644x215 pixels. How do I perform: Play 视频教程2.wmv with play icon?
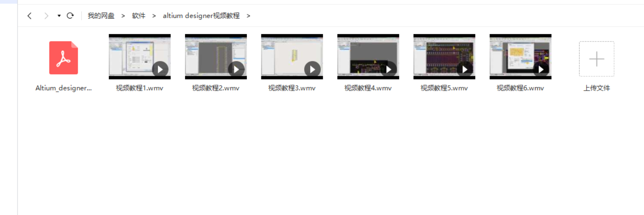[x=236, y=69]
